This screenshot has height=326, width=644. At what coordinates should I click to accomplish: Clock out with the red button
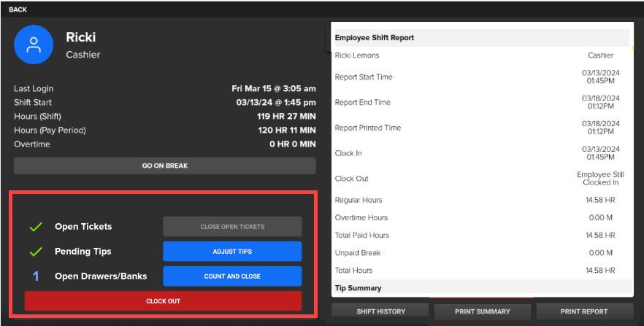[x=163, y=300]
